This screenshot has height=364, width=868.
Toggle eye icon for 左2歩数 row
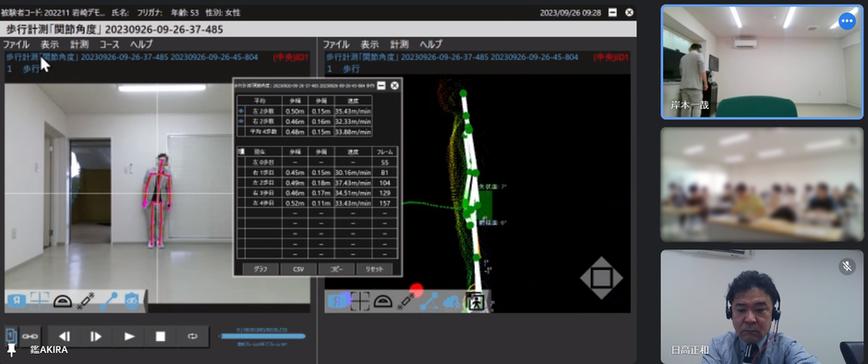pyautogui.click(x=241, y=112)
